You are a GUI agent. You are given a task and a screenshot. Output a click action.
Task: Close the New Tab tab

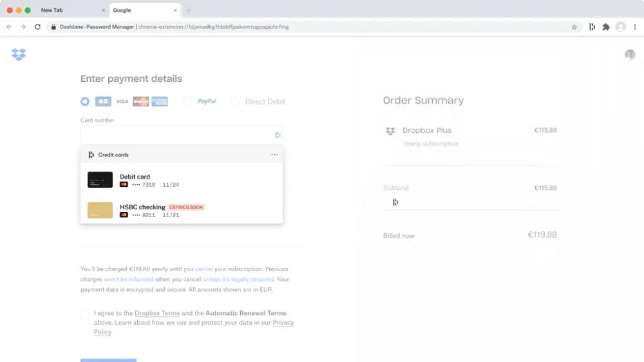tap(103, 10)
